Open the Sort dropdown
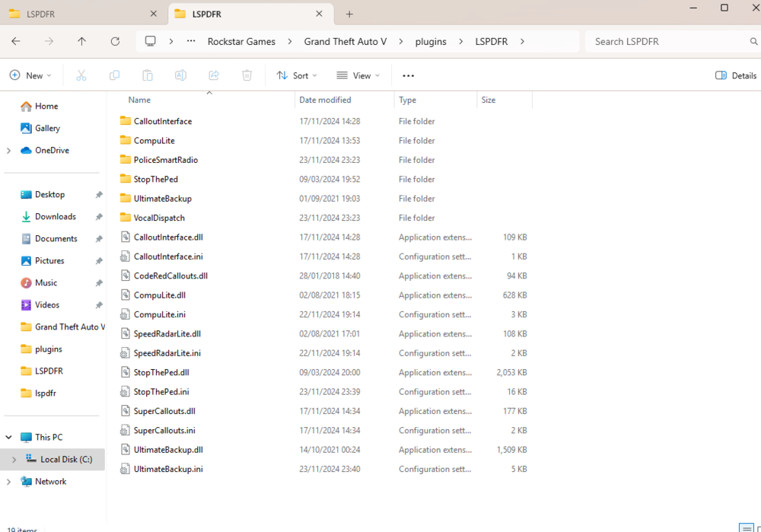 point(297,75)
